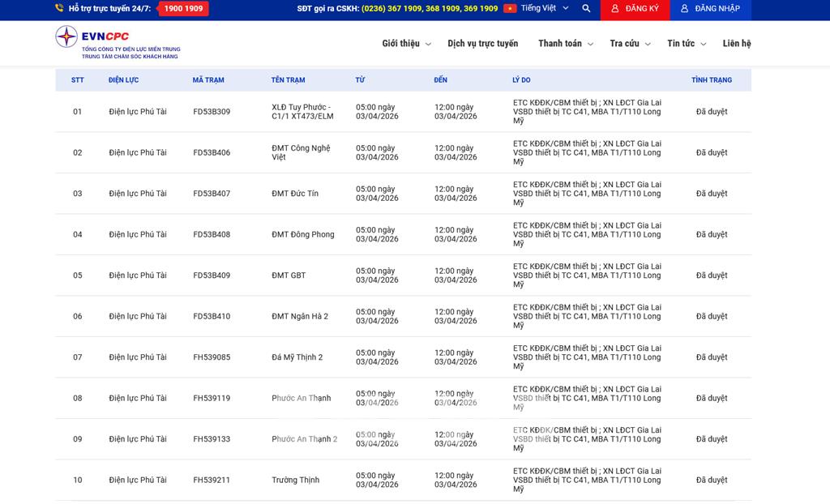Click the 1900 1909 hotline button

click(x=182, y=9)
